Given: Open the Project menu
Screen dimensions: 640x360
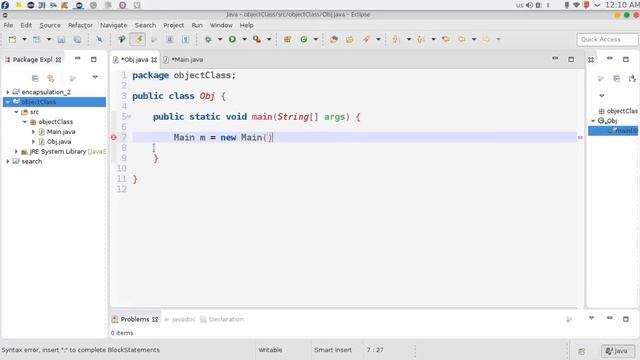Looking at the screenshot, I should [x=173, y=25].
